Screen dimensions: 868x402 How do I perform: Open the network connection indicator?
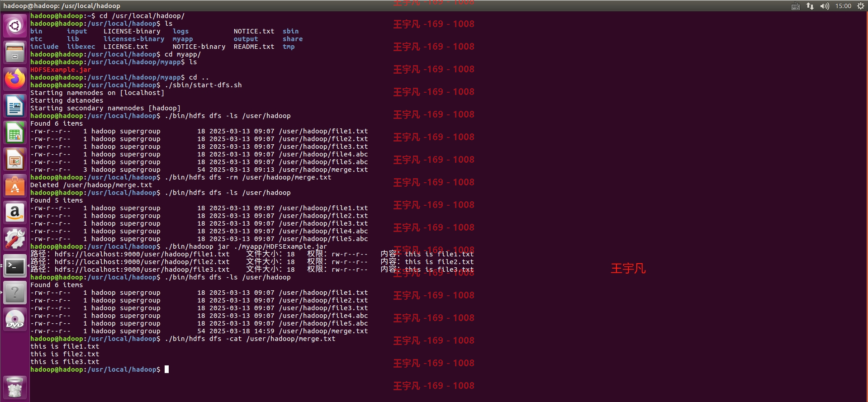pos(810,6)
